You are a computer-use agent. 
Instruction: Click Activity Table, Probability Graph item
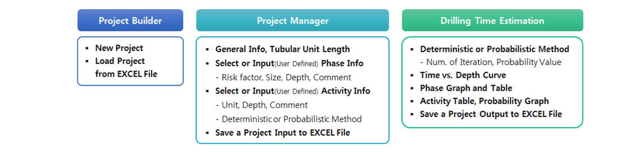484,101
